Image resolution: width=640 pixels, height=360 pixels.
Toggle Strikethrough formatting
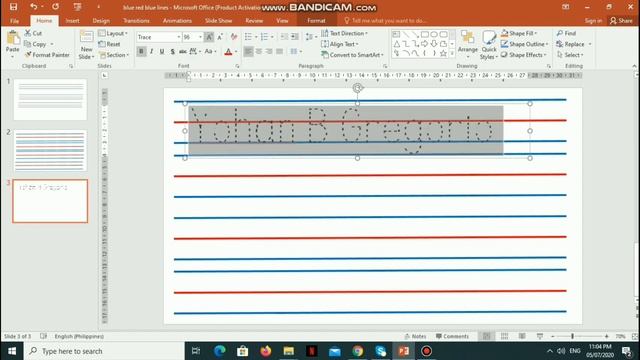183,51
